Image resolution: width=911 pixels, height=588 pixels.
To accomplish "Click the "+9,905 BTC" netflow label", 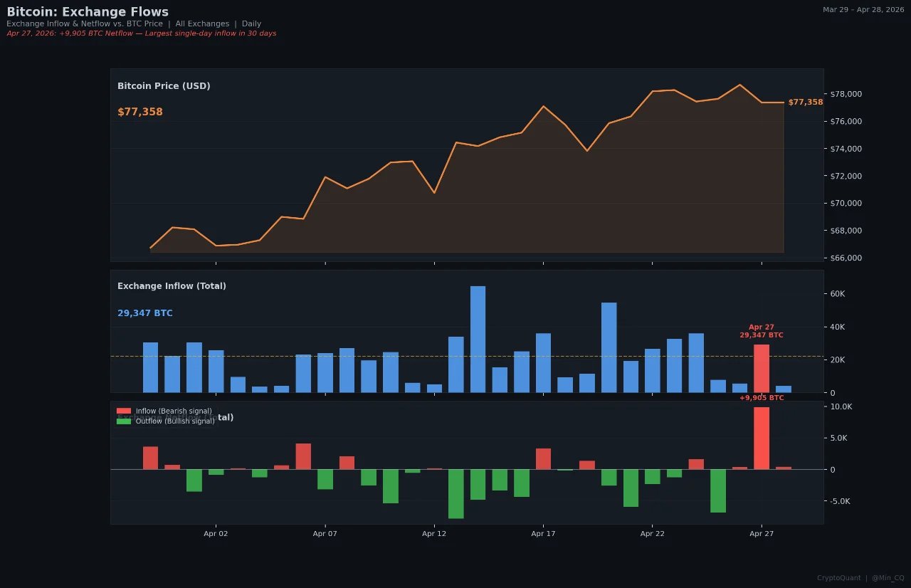I will tap(761, 398).
